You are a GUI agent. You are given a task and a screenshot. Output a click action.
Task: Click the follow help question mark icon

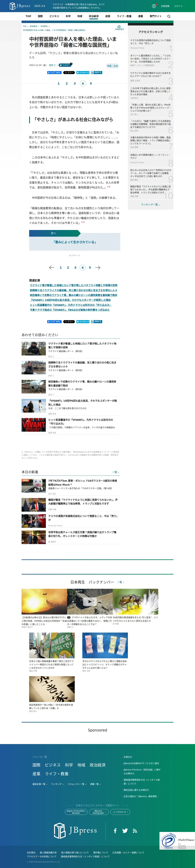click(71, 64)
